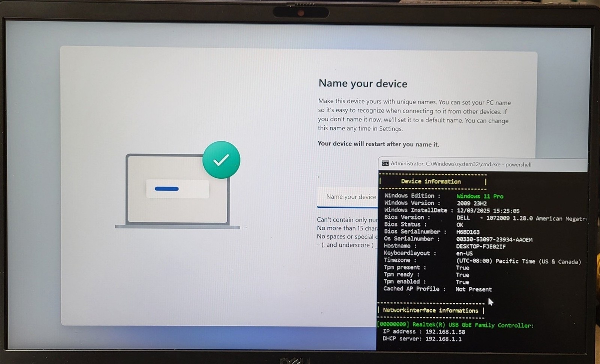Click the "Windows 11 Pro" value
The width and height of the screenshot is (600, 364).
pos(480,196)
